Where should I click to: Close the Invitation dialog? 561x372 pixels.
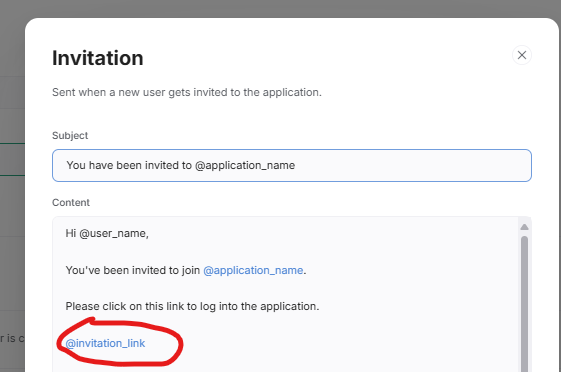coord(522,55)
